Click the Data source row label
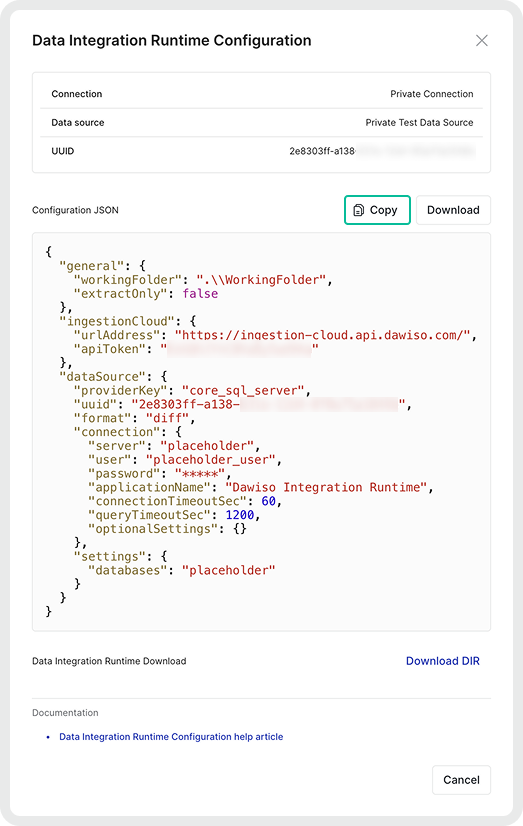The height and width of the screenshot is (826, 523). point(78,122)
